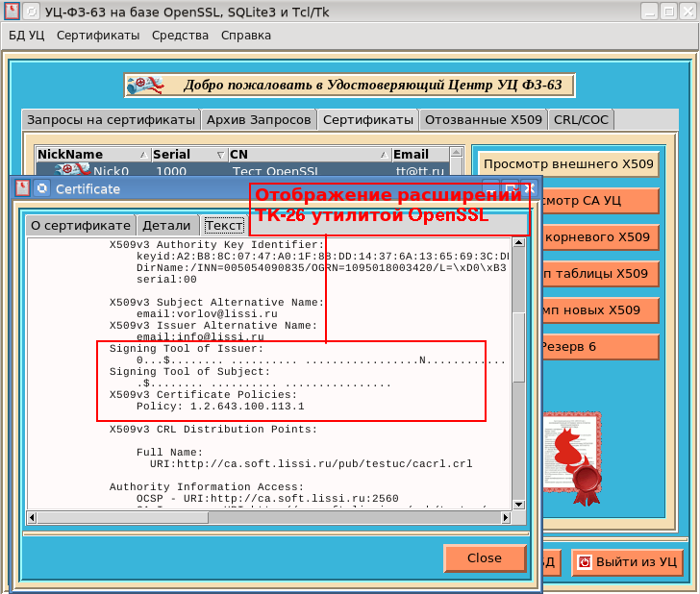Click the Email column header

[x=420, y=155]
